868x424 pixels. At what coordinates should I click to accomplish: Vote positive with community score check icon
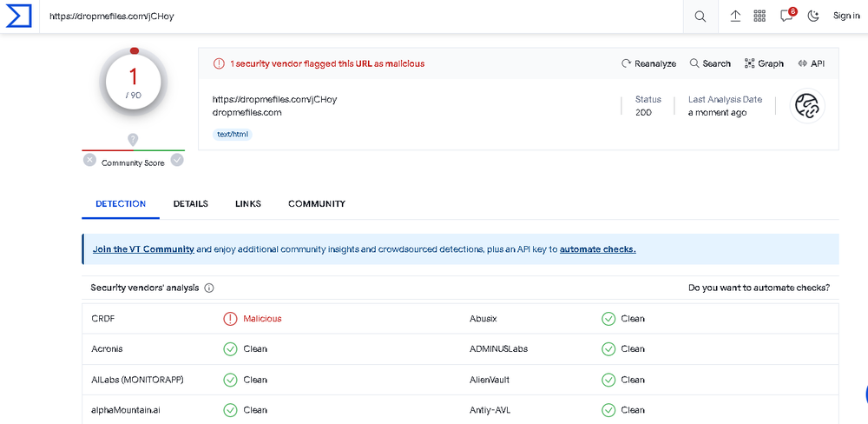click(x=177, y=160)
